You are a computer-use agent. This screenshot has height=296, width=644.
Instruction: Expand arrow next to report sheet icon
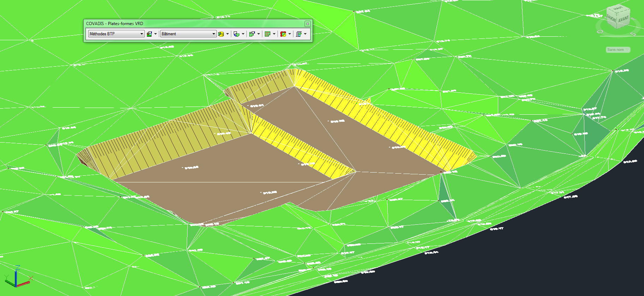click(305, 34)
